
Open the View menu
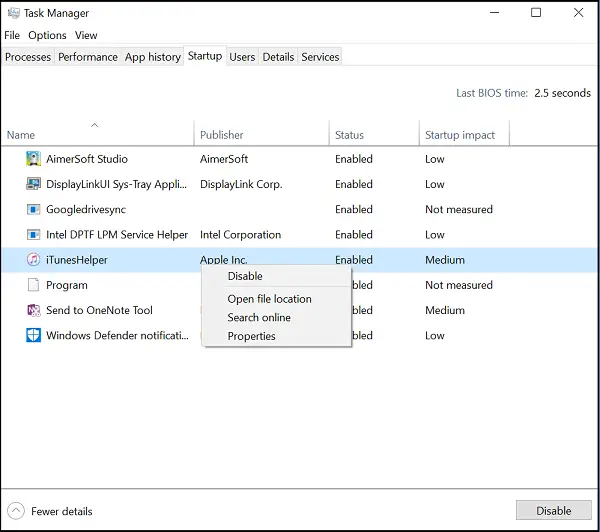click(x=86, y=35)
